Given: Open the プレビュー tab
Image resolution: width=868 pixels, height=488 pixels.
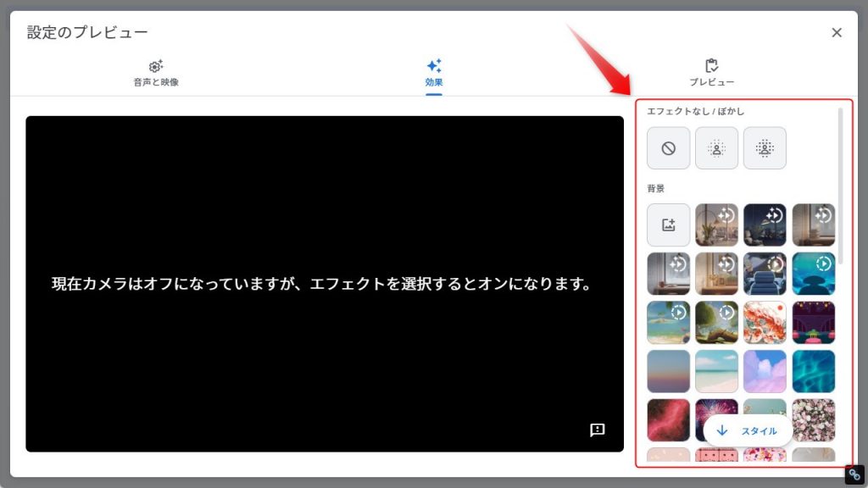Looking at the screenshot, I should click(x=712, y=74).
